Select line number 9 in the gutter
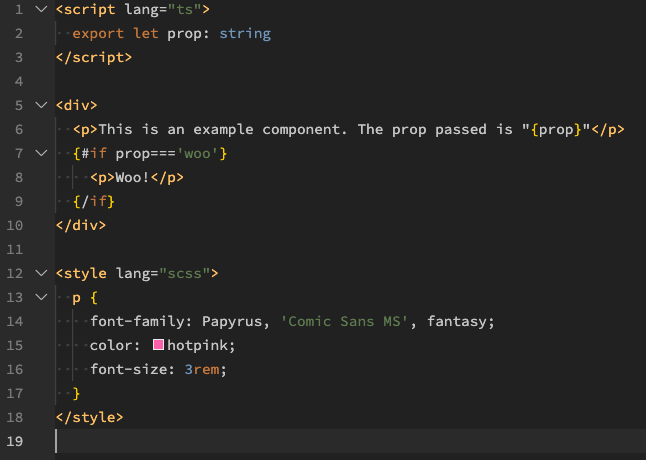The width and height of the screenshot is (646, 460). click(x=19, y=201)
